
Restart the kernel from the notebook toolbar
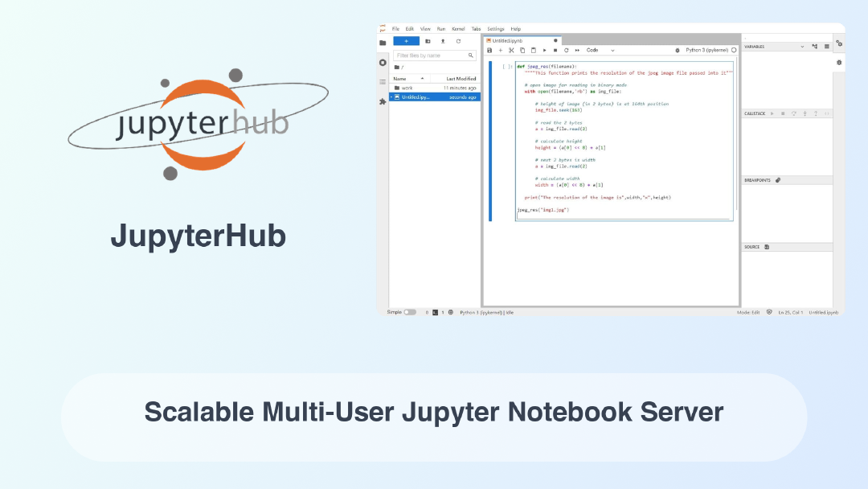coord(566,50)
